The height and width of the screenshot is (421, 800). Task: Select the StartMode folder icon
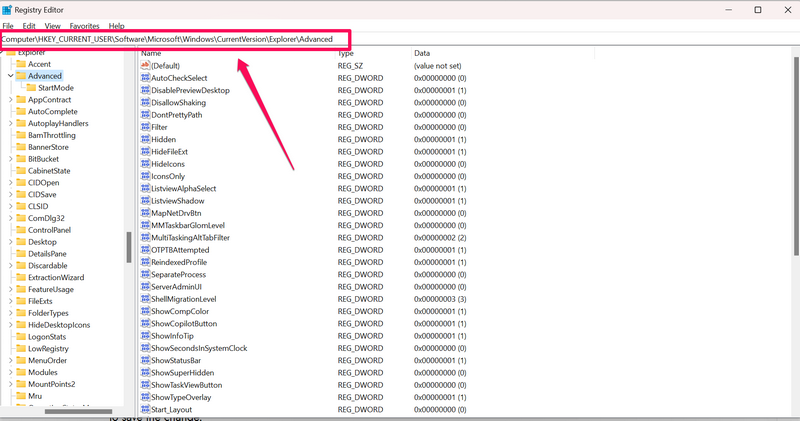click(x=30, y=88)
